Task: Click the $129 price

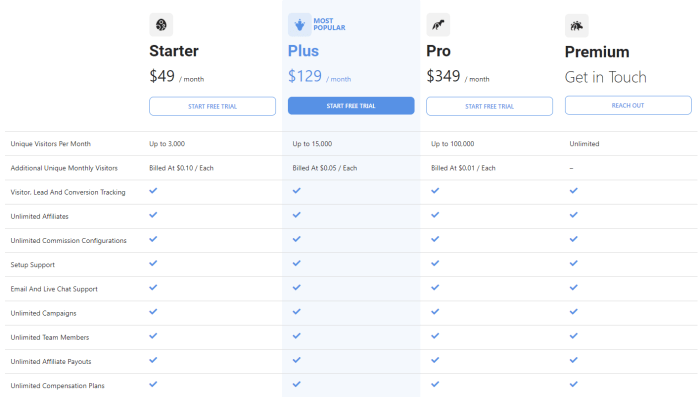Action: (x=304, y=76)
